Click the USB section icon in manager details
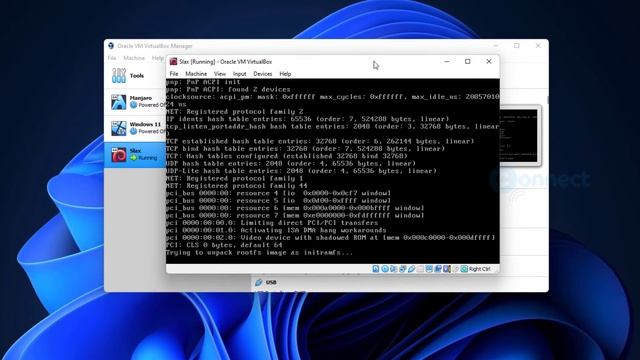The width and height of the screenshot is (640, 360). coord(259,282)
